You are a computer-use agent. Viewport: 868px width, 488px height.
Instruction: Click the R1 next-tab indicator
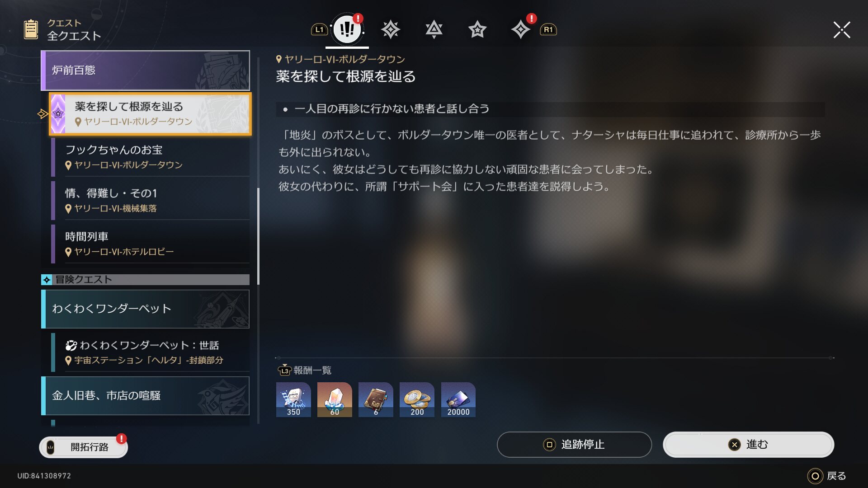point(548,30)
